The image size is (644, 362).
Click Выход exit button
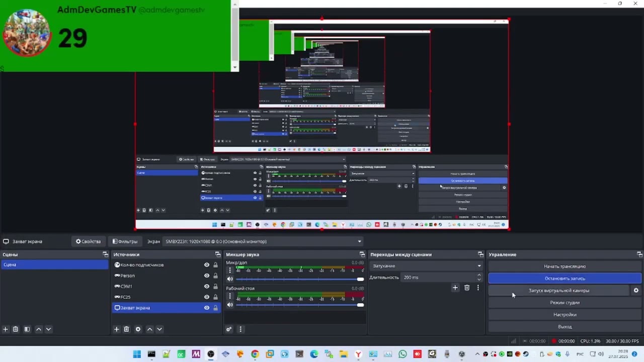coord(565,327)
